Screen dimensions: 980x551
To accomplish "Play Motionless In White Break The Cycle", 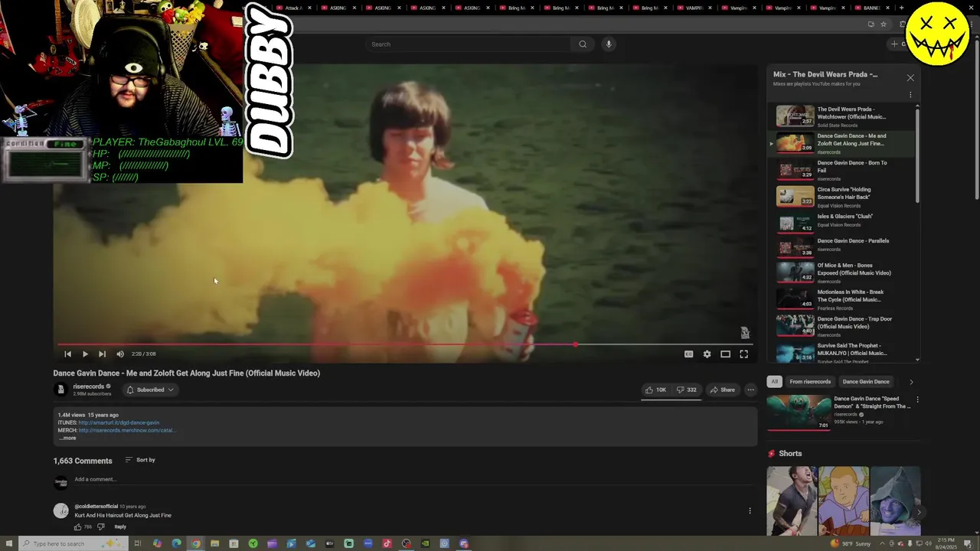I will [842, 299].
